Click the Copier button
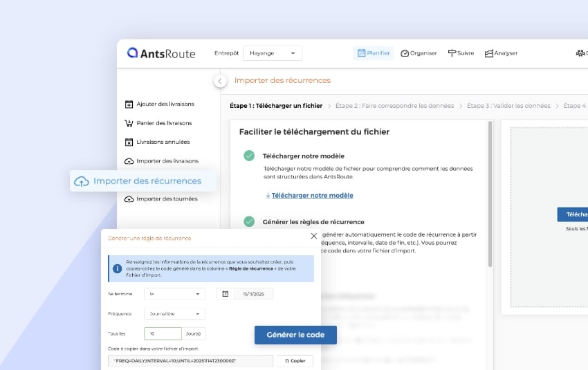This screenshot has width=588, height=370. tap(295, 361)
